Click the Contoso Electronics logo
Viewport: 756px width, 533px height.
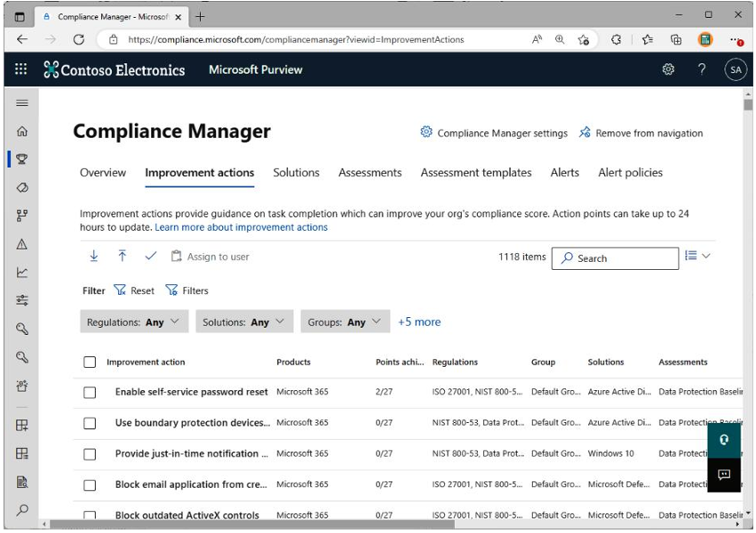tap(115, 70)
